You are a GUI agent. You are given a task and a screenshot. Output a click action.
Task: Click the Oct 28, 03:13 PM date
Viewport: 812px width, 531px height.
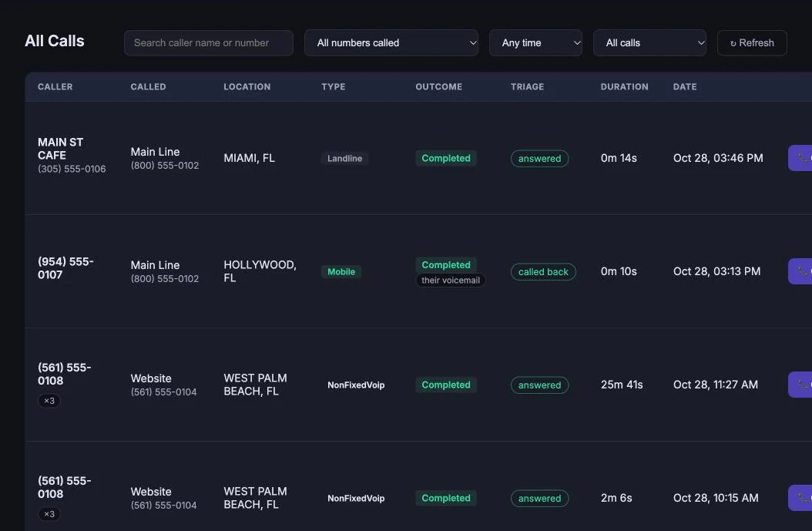pos(716,271)
